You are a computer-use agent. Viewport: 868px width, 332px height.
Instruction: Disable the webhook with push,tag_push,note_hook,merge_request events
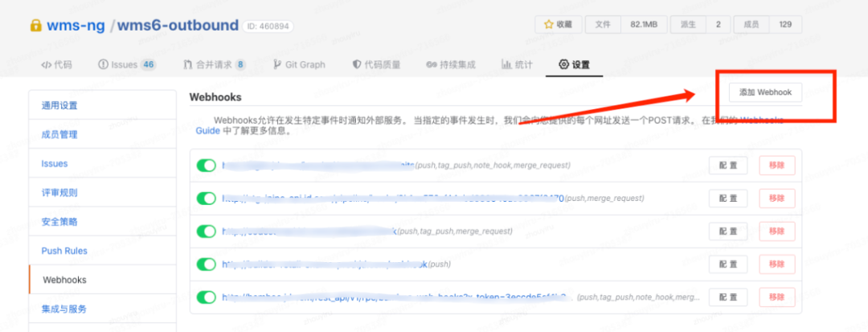pos(207,166)
